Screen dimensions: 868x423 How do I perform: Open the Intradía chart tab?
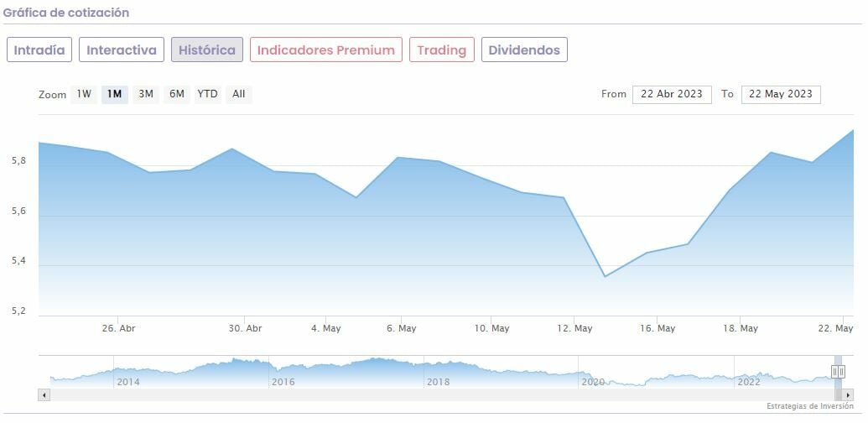[x=39, y=50]
